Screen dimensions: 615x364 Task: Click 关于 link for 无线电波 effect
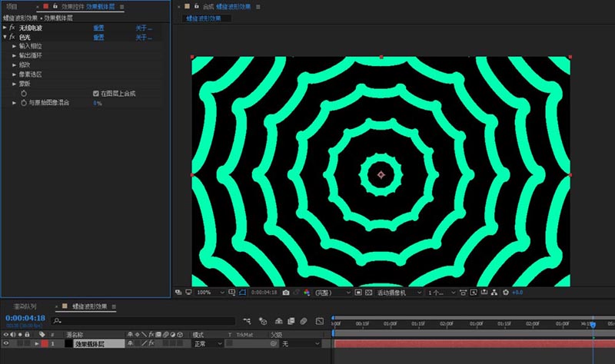click(143, 28)
